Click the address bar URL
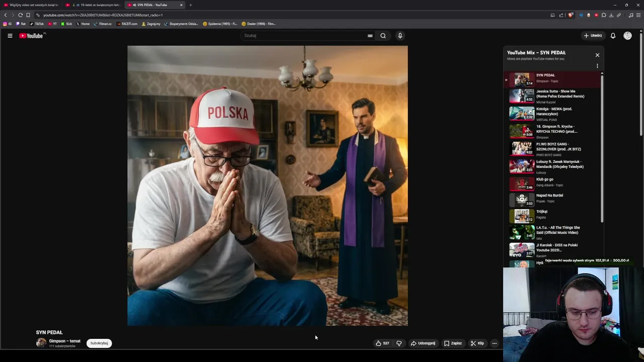Image resolution: width=644 pixels, height=362 pixels. pos(103,15)
